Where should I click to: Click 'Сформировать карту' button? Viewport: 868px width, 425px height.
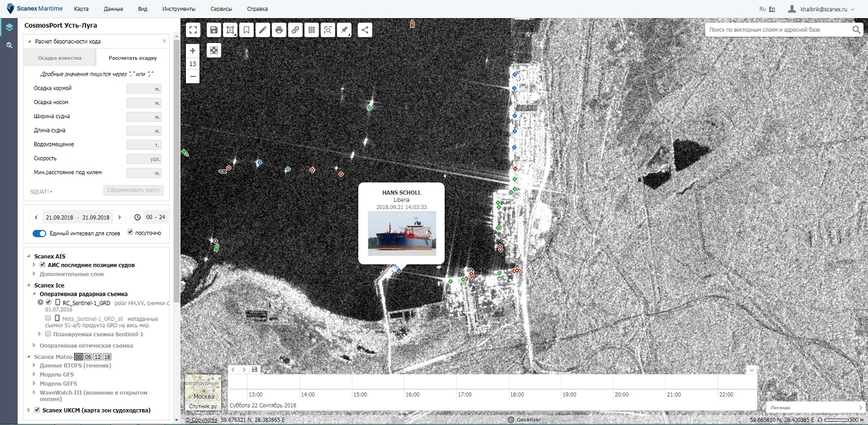click(133, 190)
